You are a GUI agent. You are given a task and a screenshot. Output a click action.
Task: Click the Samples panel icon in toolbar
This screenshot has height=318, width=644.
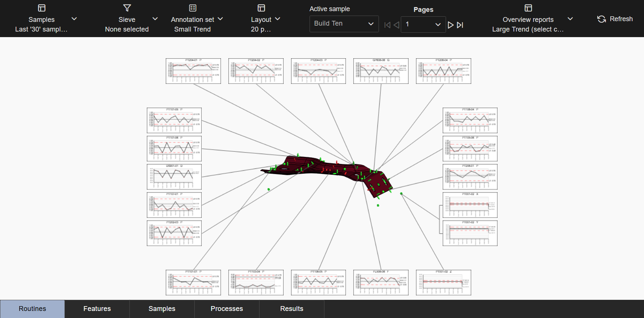click(42, 8)
